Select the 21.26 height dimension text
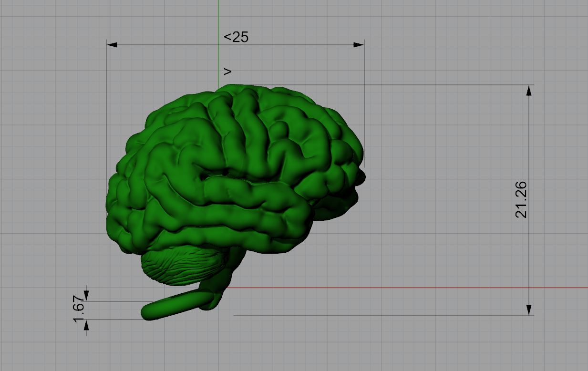Image resolution: width=588 pixels, height=371 pixels. (x=521, y=200)
